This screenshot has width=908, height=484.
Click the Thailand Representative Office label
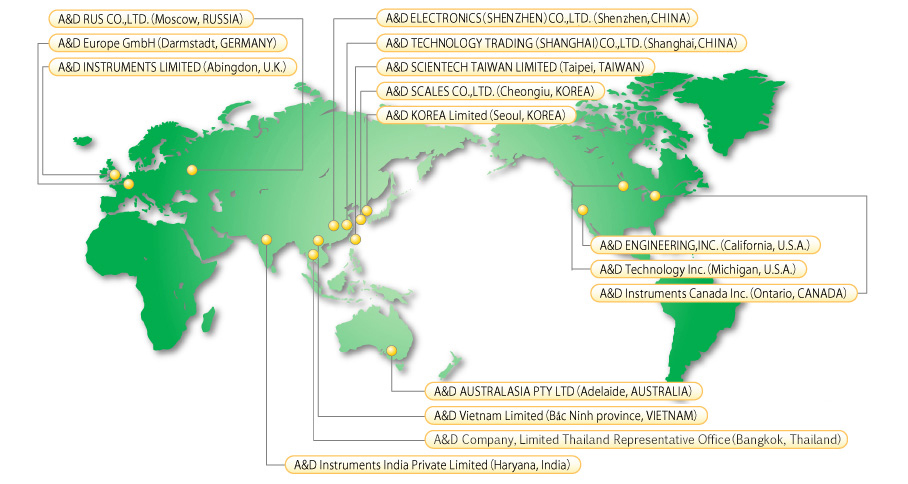pos(636,440)
